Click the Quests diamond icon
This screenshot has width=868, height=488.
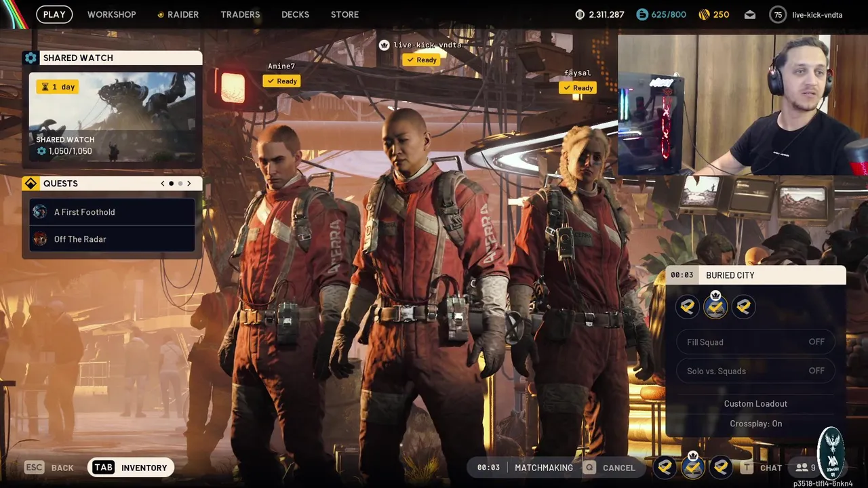point(31,184)
